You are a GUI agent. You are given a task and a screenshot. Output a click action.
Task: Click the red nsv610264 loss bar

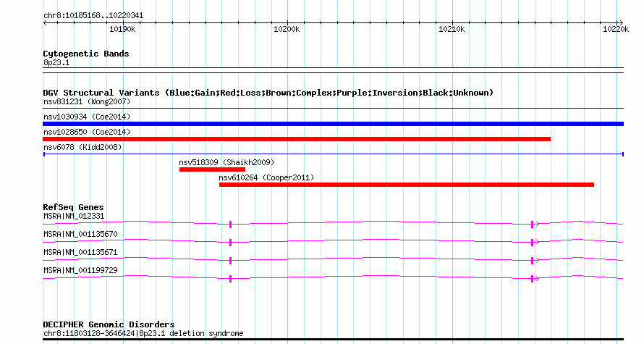[x=407, y=185]
